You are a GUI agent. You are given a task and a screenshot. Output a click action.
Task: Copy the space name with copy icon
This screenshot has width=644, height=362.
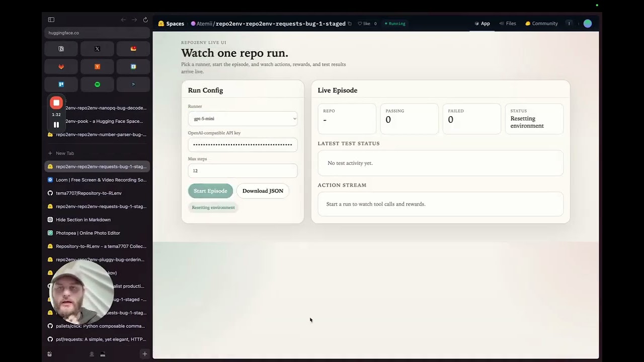(350, 24)
